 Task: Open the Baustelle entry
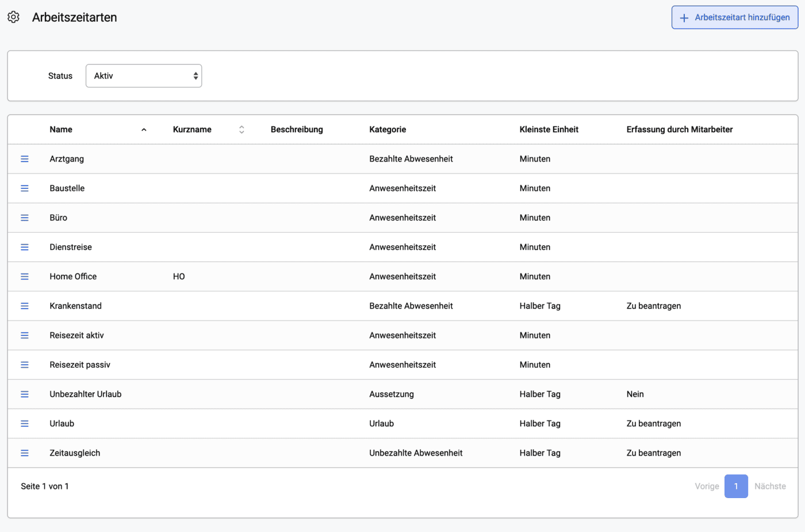[x=67, y=188]
